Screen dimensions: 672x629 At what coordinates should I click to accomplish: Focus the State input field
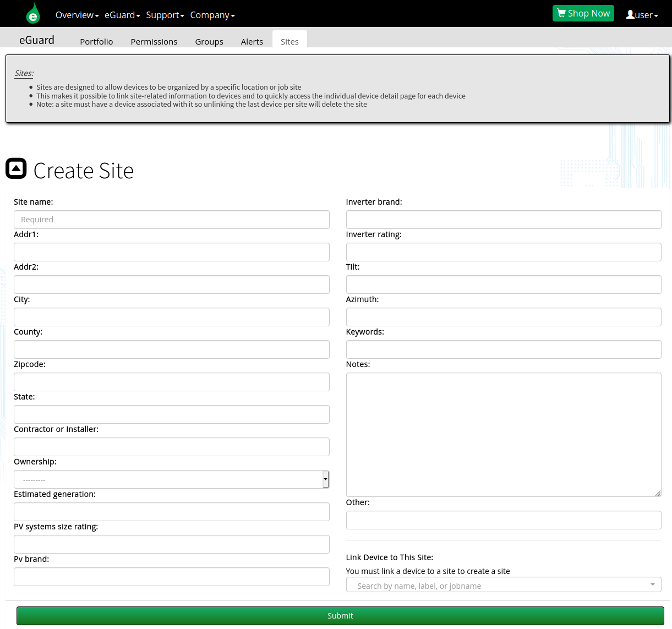[172, 414]
